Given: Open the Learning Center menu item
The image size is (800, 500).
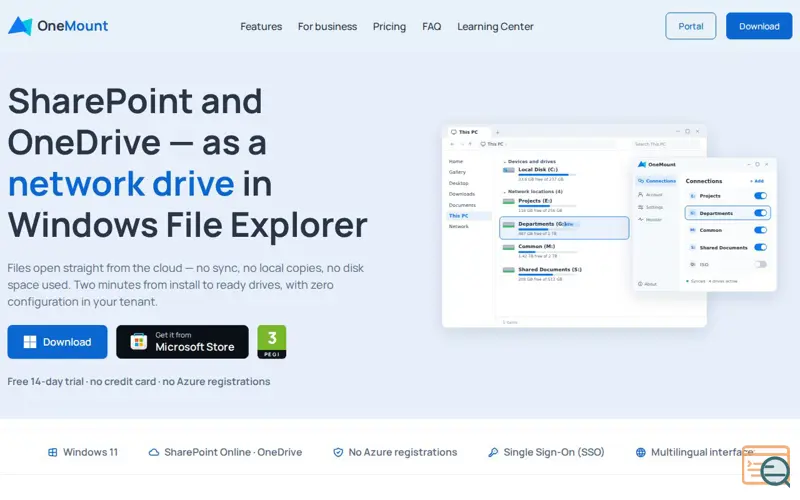Looking at the screenshot, I should click(495, 27).
